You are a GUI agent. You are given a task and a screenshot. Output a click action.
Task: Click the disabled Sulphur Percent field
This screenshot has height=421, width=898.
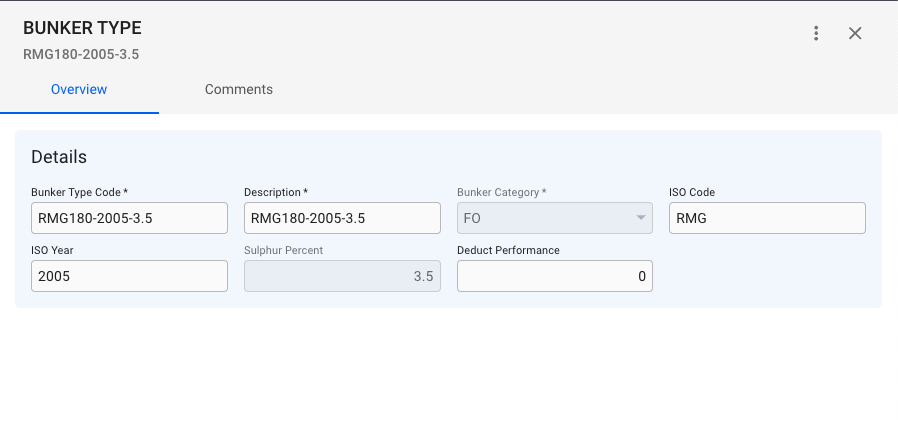point(342,276)
